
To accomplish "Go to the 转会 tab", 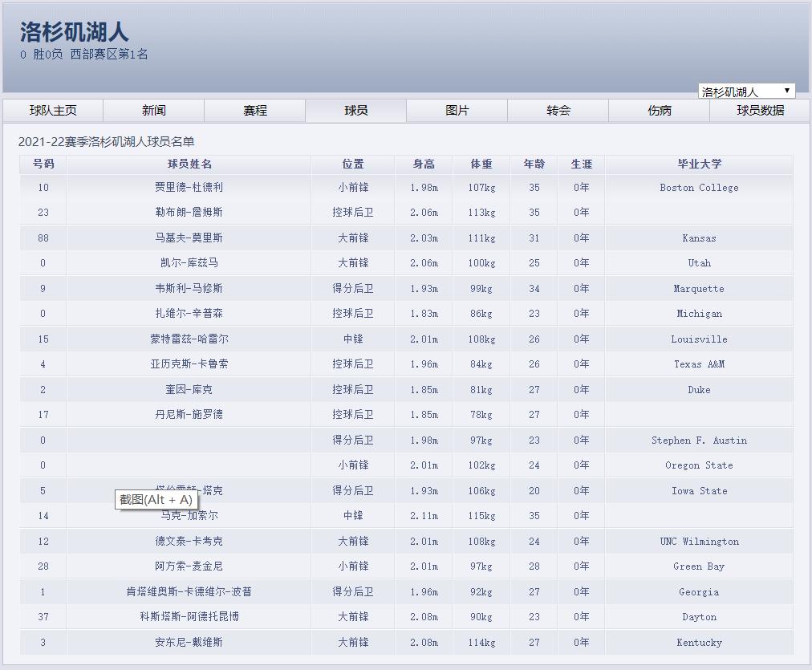I will coord(558,110).
